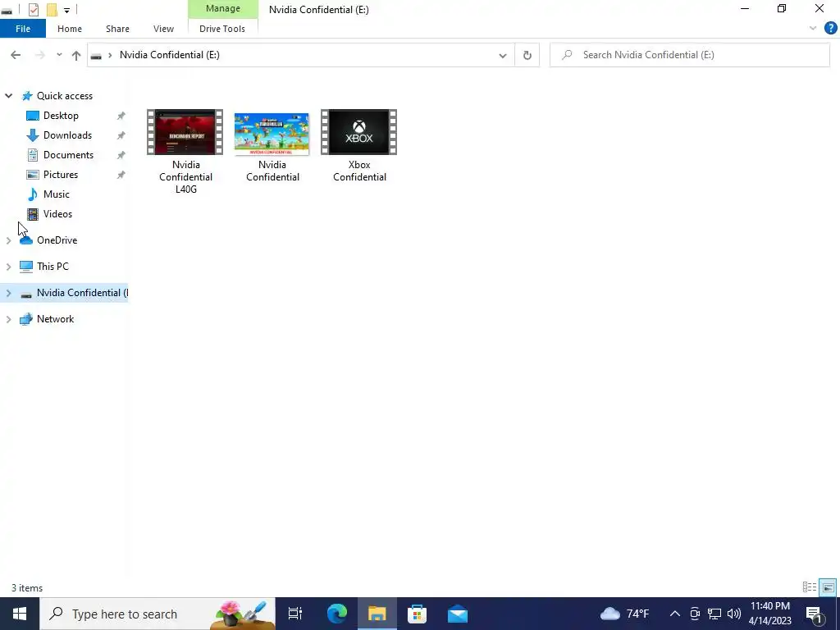The height and width of the screenshot is (630, 840).
Task: Click the Meet Now tray icon
Action: 695,614
